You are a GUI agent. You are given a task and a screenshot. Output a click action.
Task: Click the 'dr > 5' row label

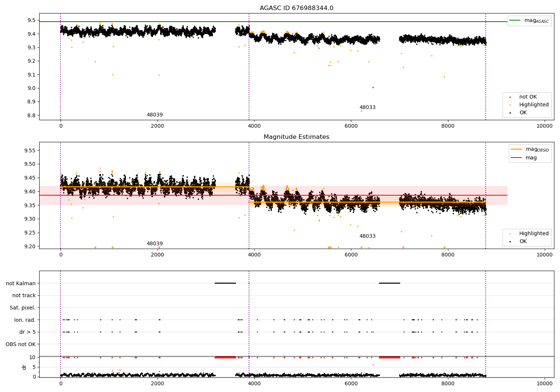coord(28,332)
